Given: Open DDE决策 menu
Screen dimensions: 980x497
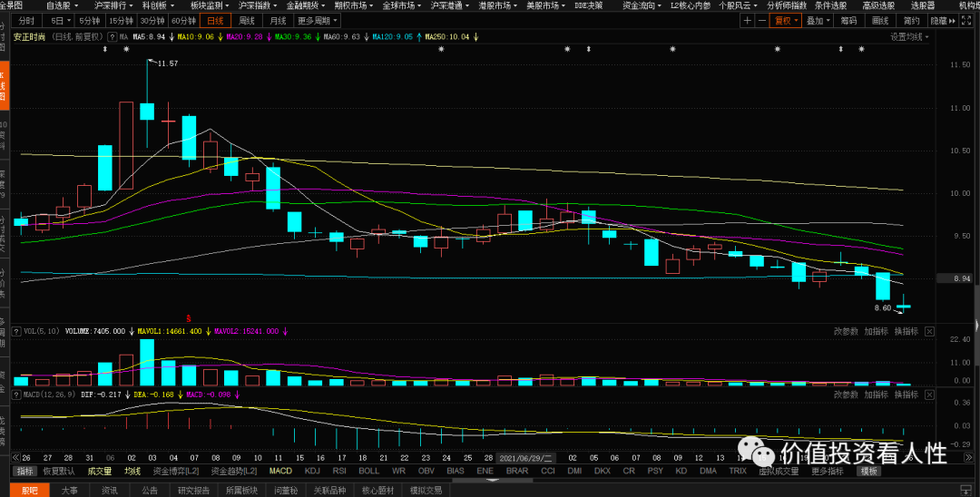Looking at the screenshot, I should pyautogui.click(x=589, y=5).
